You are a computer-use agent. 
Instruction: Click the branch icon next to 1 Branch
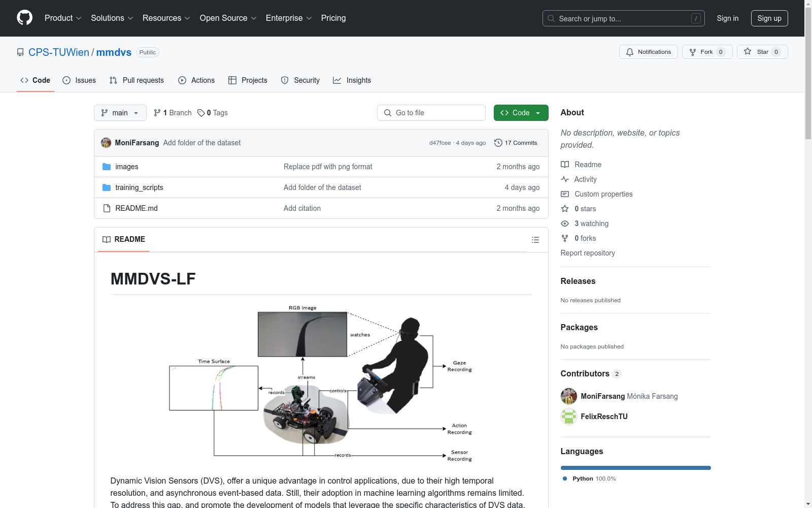[157, 113]
